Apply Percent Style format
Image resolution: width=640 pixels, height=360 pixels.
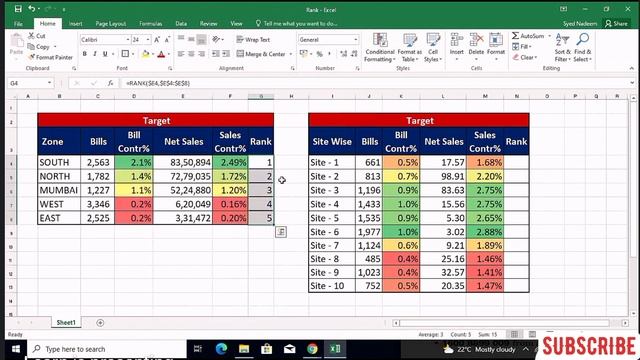click(x=320, y=54)
